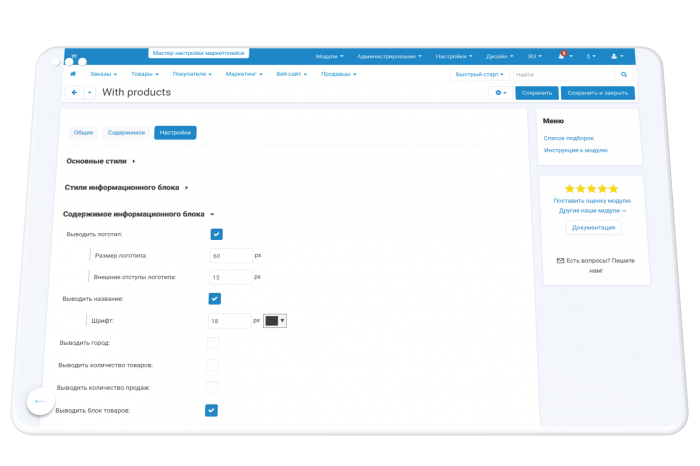Click Внешние отступы логотипа input field
The image size is (700, 466).
click(x=231, y=277)
